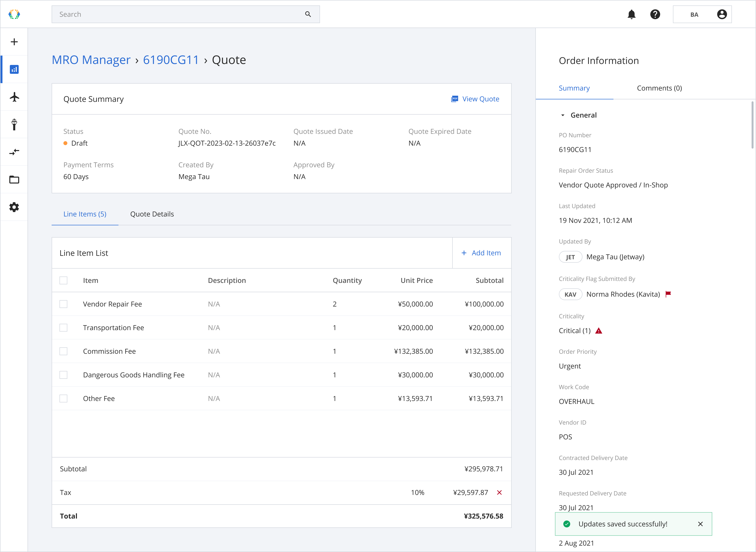Click the Order Information panel scrollbar
Image resolution: width=756 pixels, height=552 pixels.
click(x=752, y=125)
